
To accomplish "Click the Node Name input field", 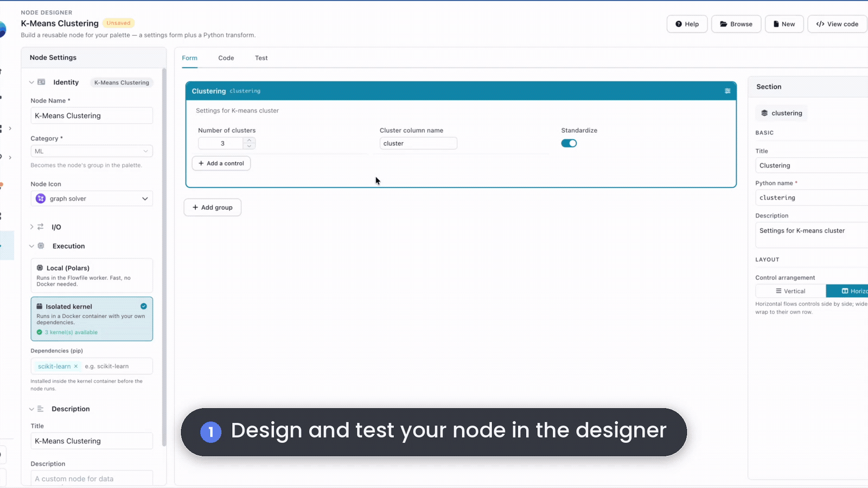I will pyautogui.click(x=92, y=115).
